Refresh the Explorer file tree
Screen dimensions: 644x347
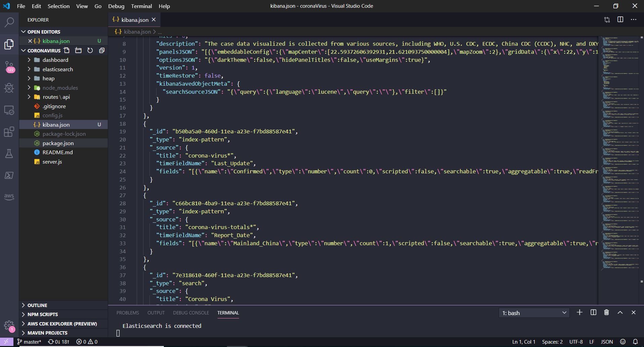pyautogui.click(x=90, y=50)
